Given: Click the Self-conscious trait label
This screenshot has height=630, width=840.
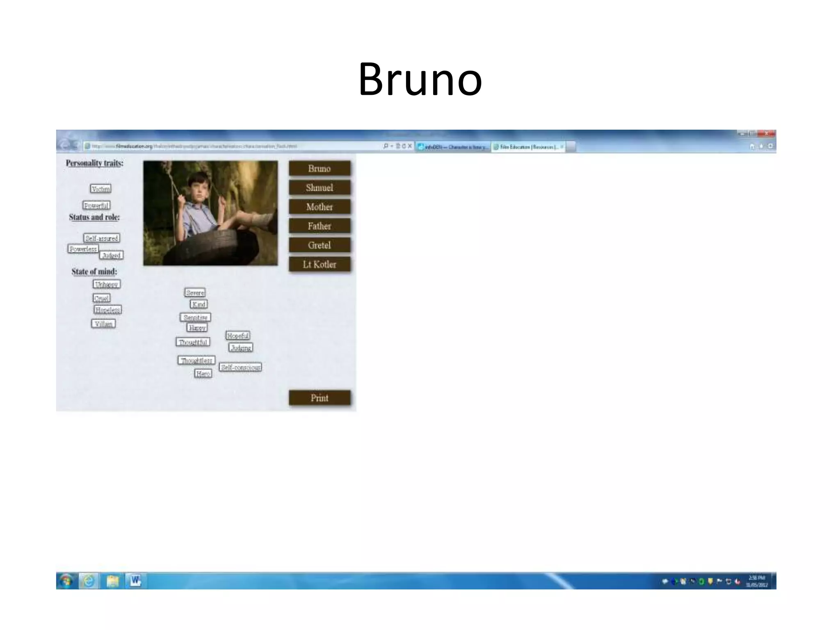Looking at the screenshot, I should coord(240,367).
